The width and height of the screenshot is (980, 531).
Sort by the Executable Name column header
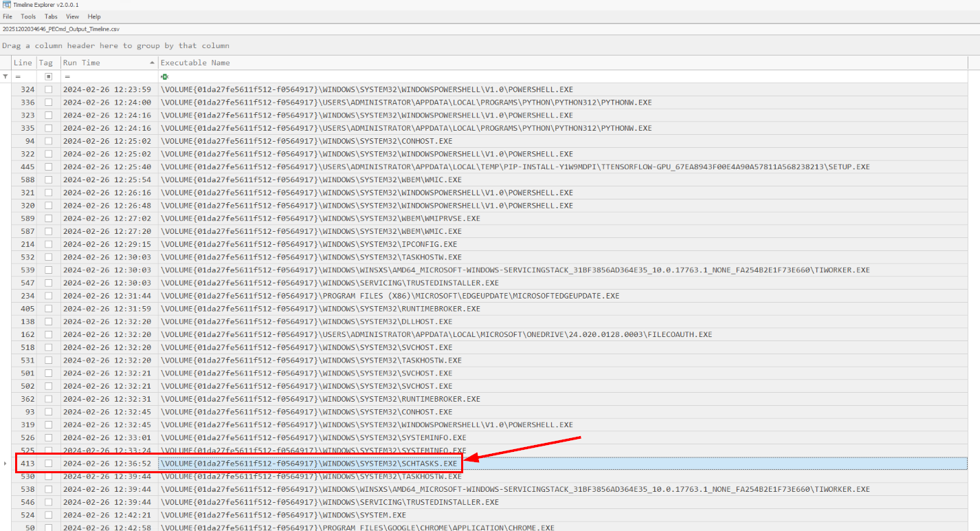pos(195,63)
